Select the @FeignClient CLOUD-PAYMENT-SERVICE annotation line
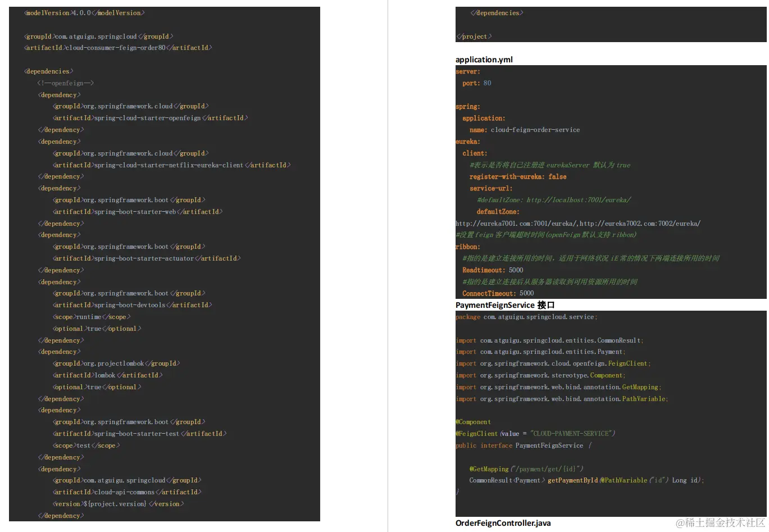769x532 pixels. [535, 434]
